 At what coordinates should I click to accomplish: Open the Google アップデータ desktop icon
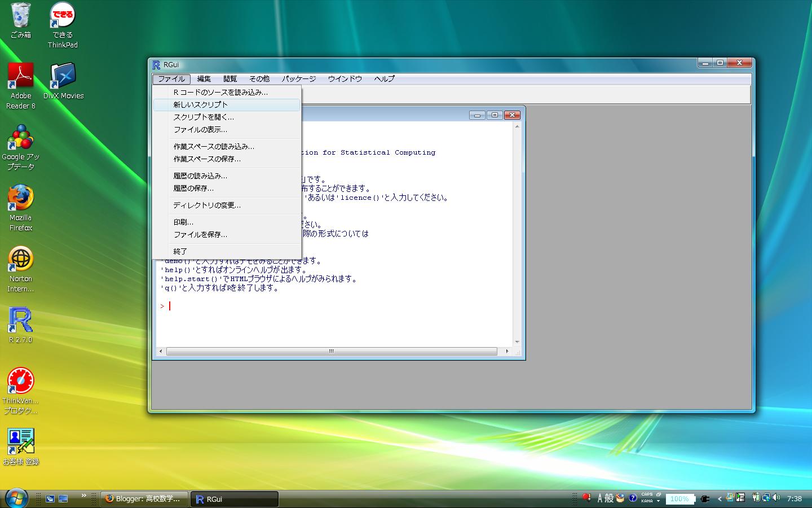21,147
